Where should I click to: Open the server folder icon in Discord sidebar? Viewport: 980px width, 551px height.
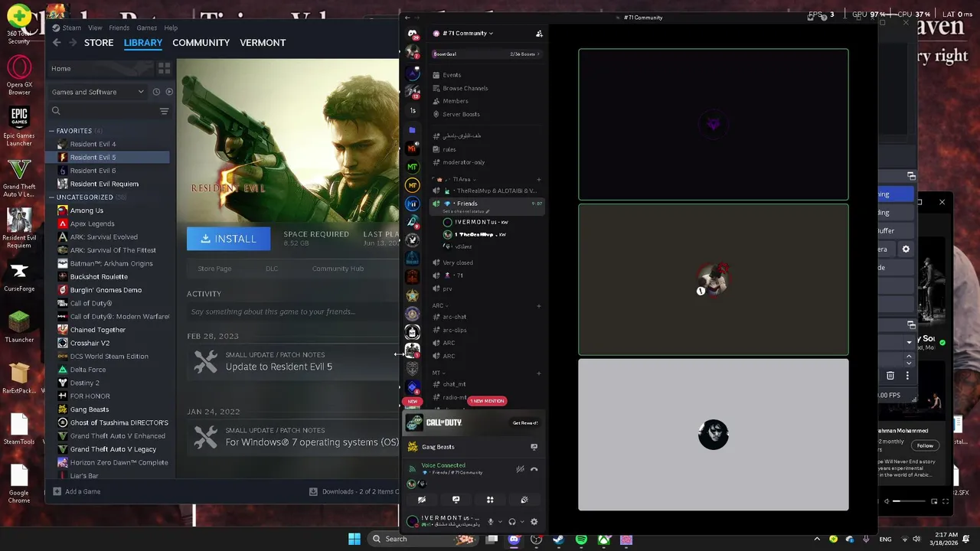412,130
